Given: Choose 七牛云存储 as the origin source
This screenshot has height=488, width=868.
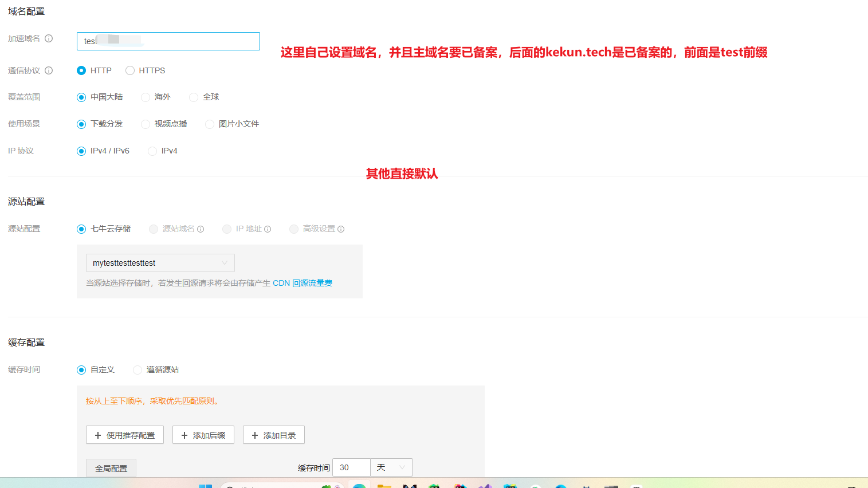Looking at the screenshot, I should (81, 229).
